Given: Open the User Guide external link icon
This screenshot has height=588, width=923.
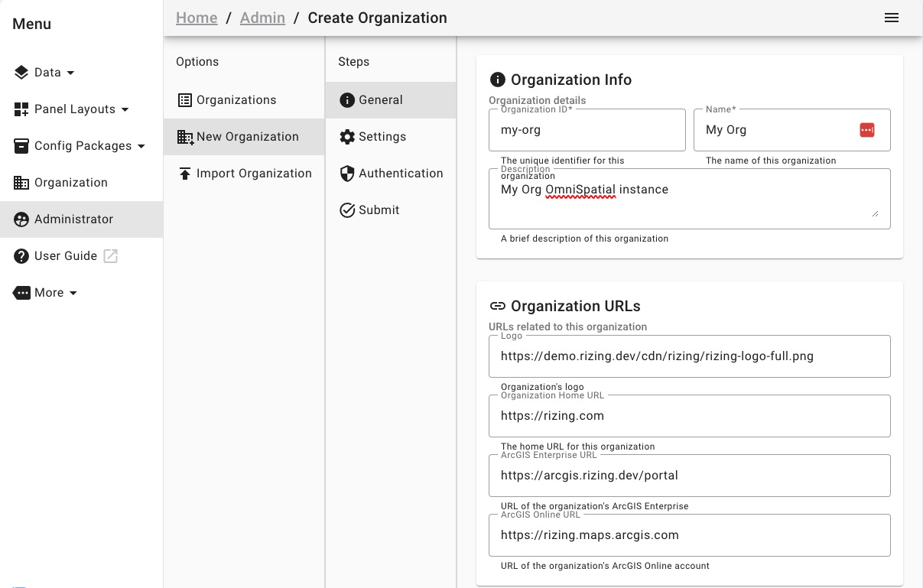Looking at the screenshot, I should click(111, 256).
